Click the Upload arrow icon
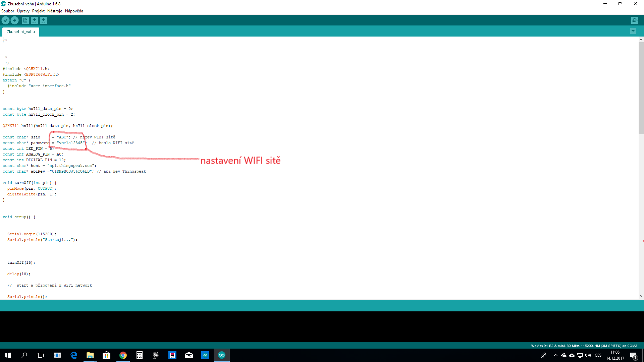 14,20
